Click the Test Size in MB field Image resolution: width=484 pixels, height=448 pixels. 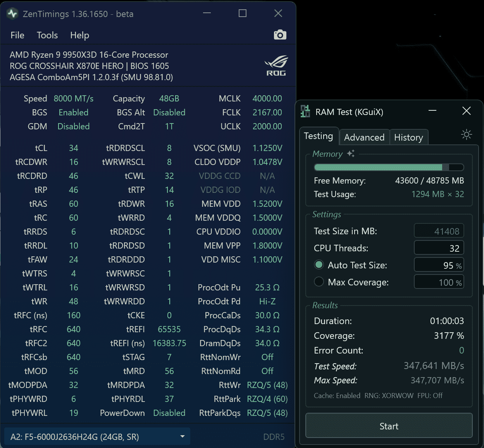tap(439, 231)
